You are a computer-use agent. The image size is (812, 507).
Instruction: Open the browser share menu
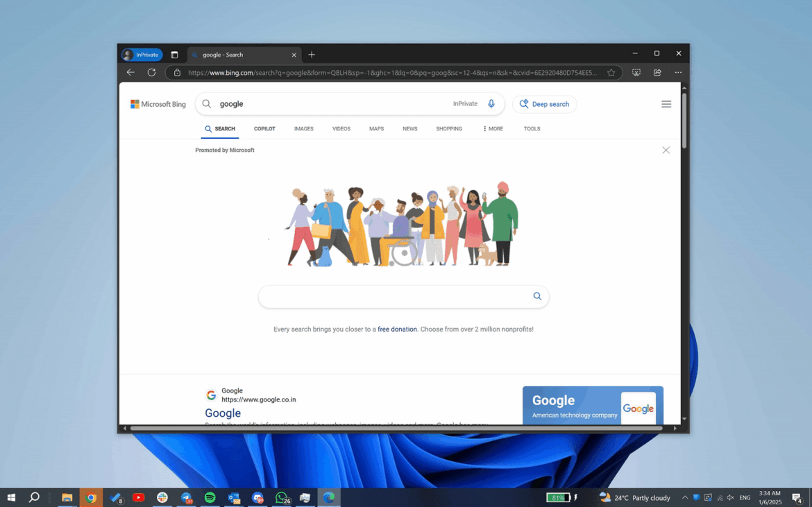coord(657,72)
